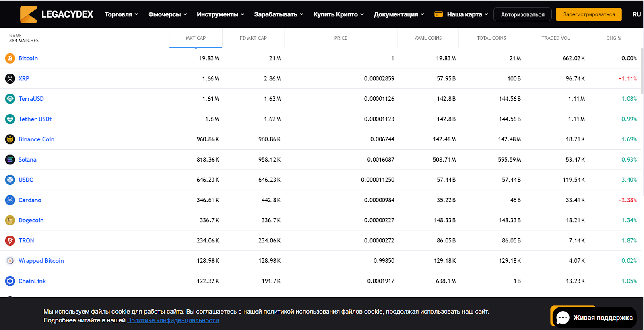
Task: Click Solana's 0.0016087 price value
Action: click(381, 160)
